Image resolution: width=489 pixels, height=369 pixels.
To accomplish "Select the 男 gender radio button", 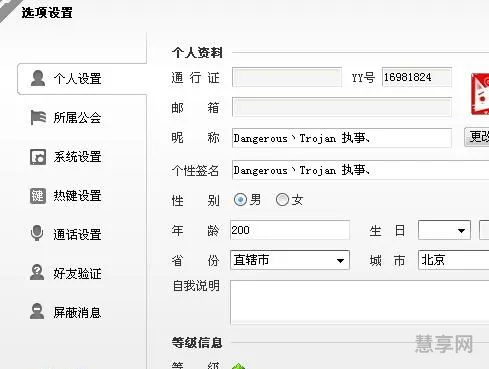I will (x=240, y=200).
